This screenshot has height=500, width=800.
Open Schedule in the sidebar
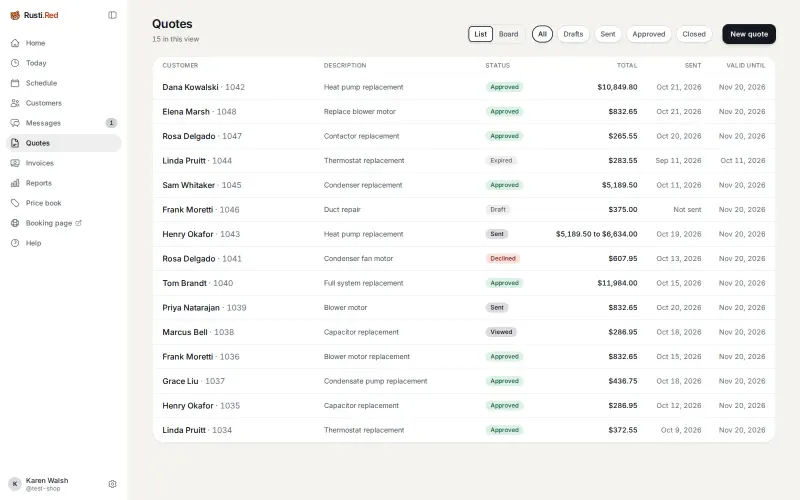coord(64,83)
